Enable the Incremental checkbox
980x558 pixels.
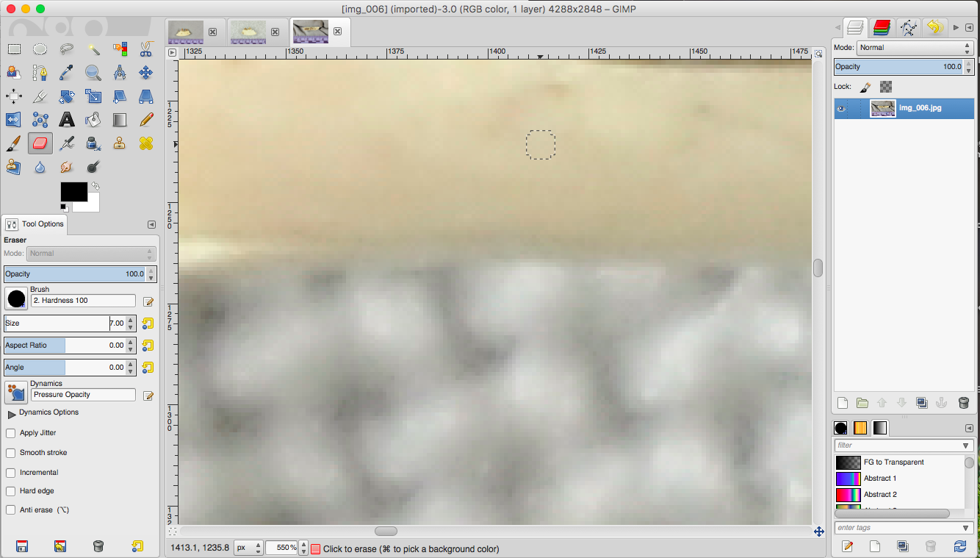(10, 473)
